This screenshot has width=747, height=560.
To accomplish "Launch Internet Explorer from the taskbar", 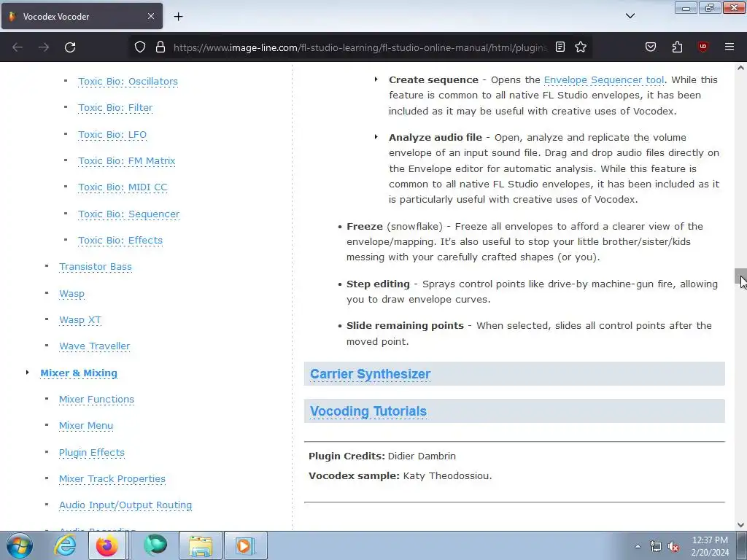I will (65, 545).
